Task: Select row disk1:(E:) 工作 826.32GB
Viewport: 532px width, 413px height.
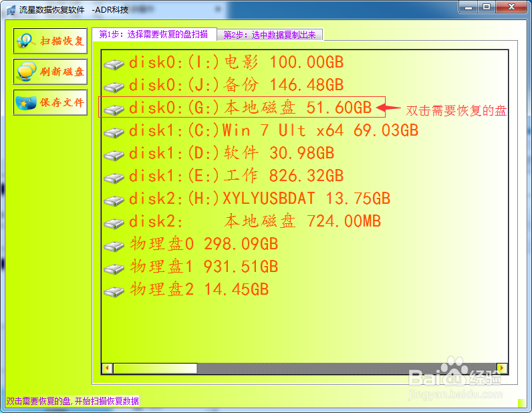Action: [x=224, y=176]
